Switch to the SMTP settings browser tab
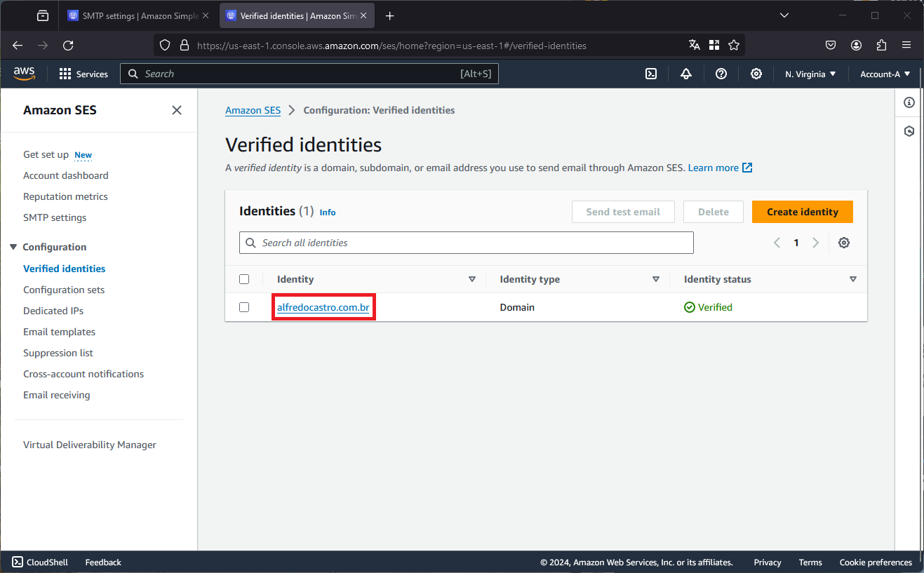The width and height of the screenshot is (924, 573). click(x=138, y=15)
